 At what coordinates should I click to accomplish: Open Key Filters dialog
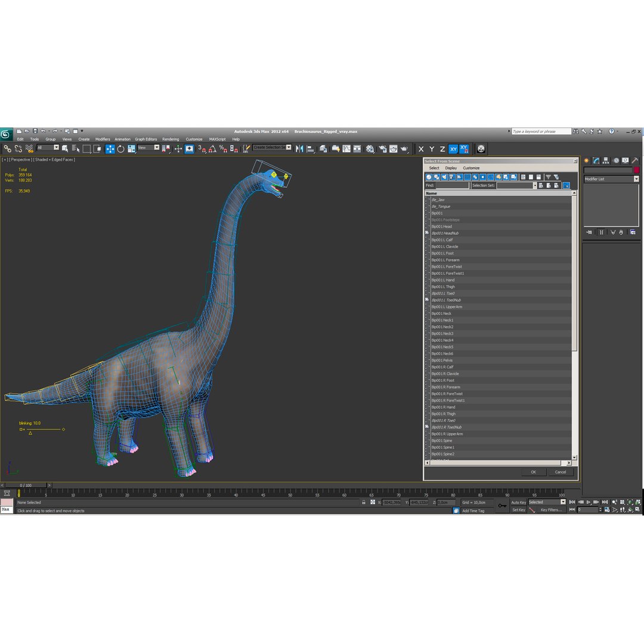tap(551, 510)
